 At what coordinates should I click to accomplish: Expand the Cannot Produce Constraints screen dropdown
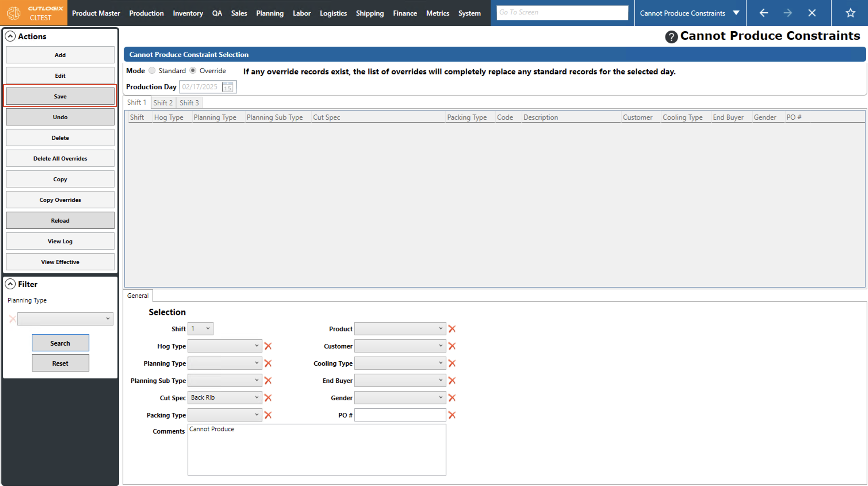click(x=736, y=13)
